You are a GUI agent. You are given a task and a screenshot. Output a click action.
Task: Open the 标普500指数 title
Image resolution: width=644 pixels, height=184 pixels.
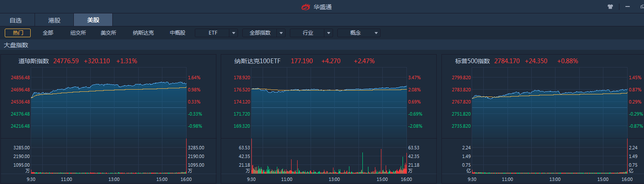473,61
